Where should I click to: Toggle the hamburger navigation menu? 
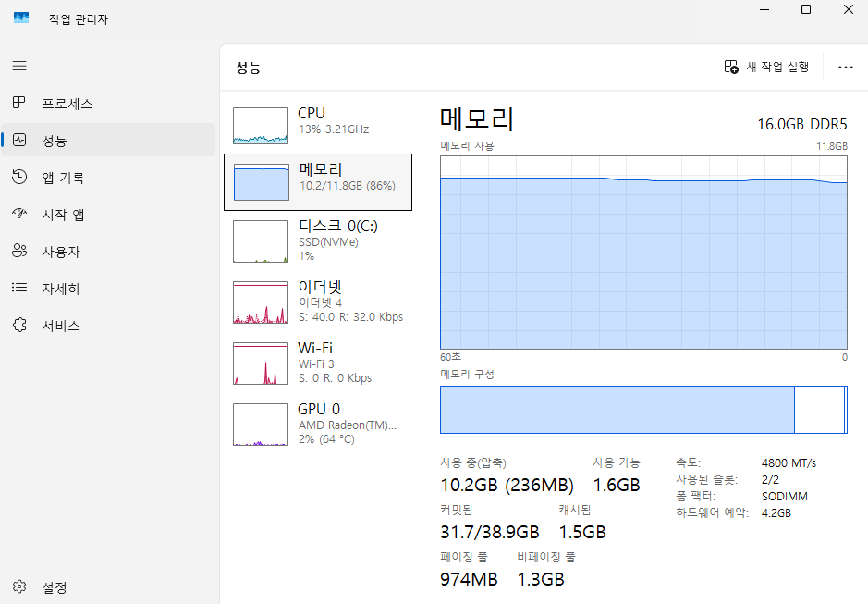pos(19,66)
